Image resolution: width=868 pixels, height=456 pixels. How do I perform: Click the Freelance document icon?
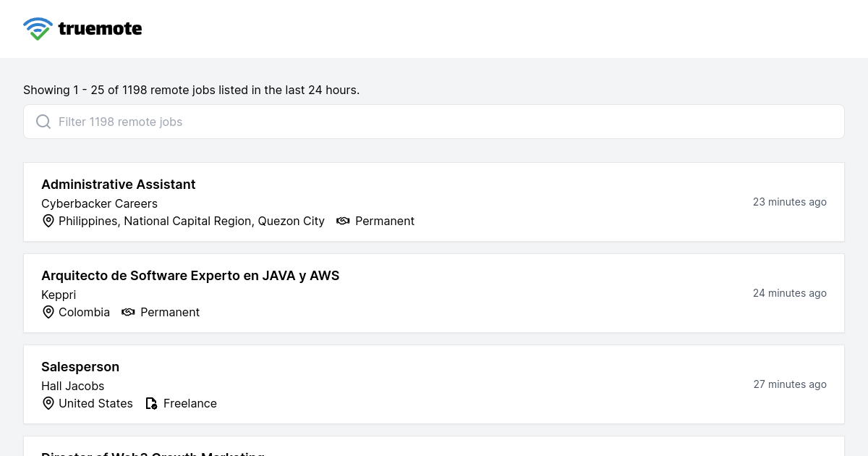click(x=151, y=403)
